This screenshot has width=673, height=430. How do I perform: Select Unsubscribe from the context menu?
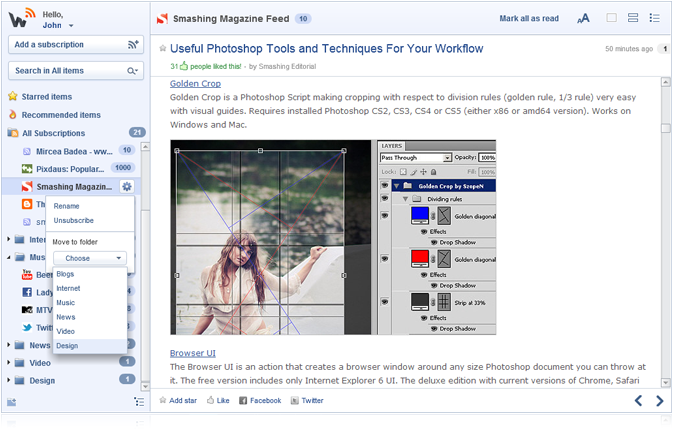[74, 220]
